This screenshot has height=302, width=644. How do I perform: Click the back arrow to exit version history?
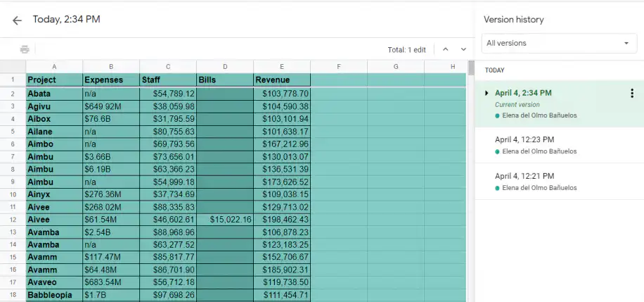coord(17,20)
